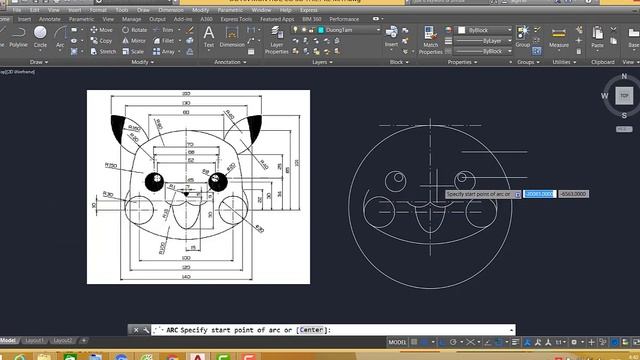Toggle ortho mode in status bar

[x=442, y=342]
